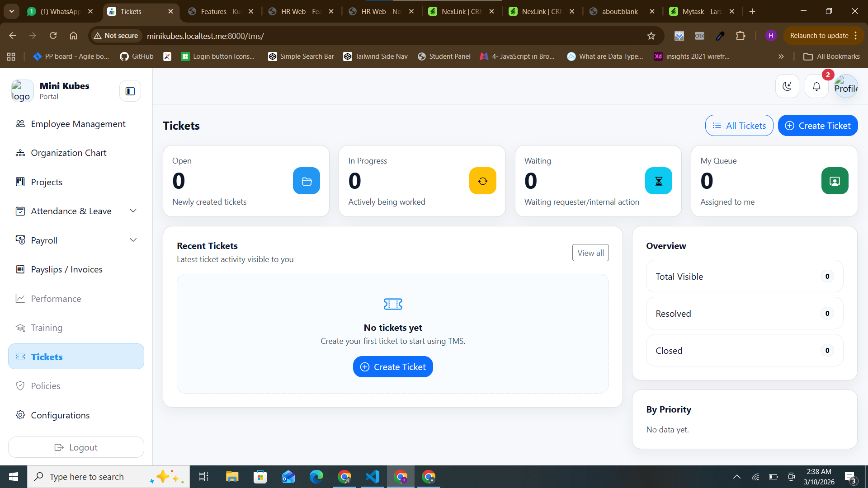This screenshot has width=868, height=488.
Task: Click the yellow In Progress refresh icon
Action: [482, 181]
